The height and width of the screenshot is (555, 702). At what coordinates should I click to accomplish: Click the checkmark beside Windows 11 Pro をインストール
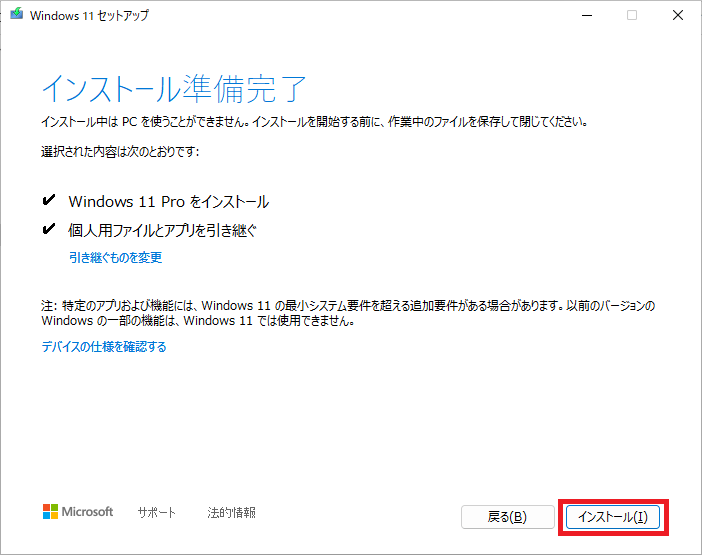click(x=48, y=200)
